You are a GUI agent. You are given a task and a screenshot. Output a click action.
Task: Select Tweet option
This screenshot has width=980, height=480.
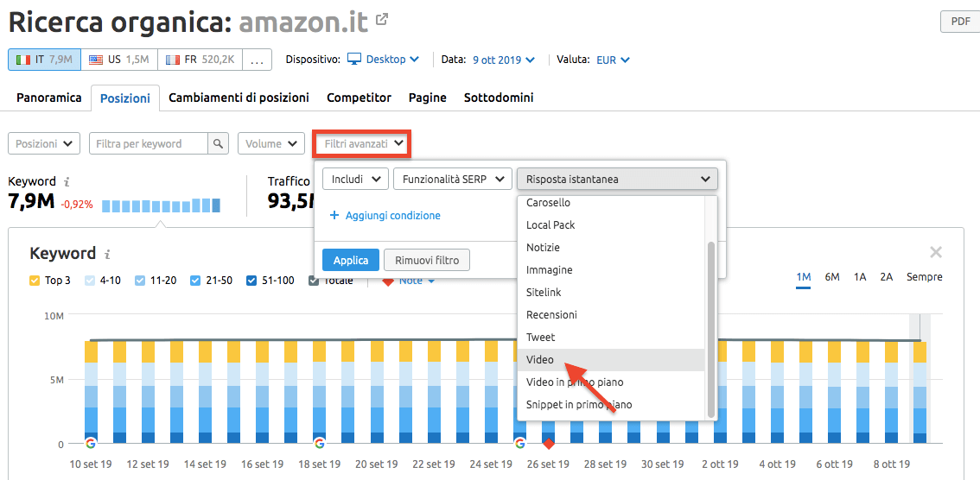(x=611, y=337)
